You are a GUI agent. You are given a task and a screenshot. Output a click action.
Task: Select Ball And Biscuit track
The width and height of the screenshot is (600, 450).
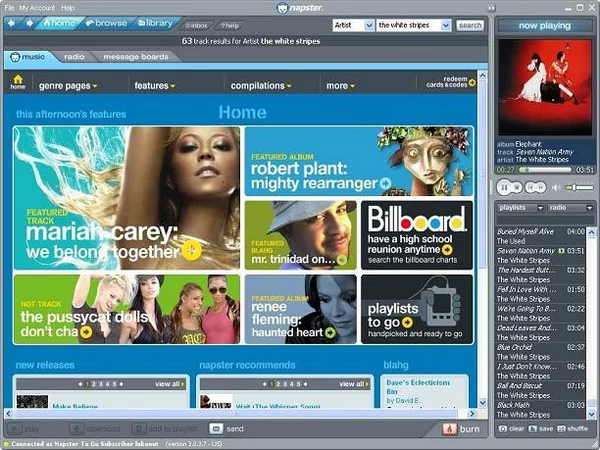541,390
